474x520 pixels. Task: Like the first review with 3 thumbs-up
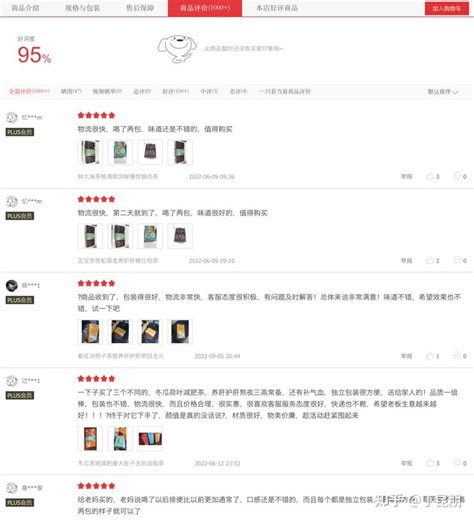[432, 176]
